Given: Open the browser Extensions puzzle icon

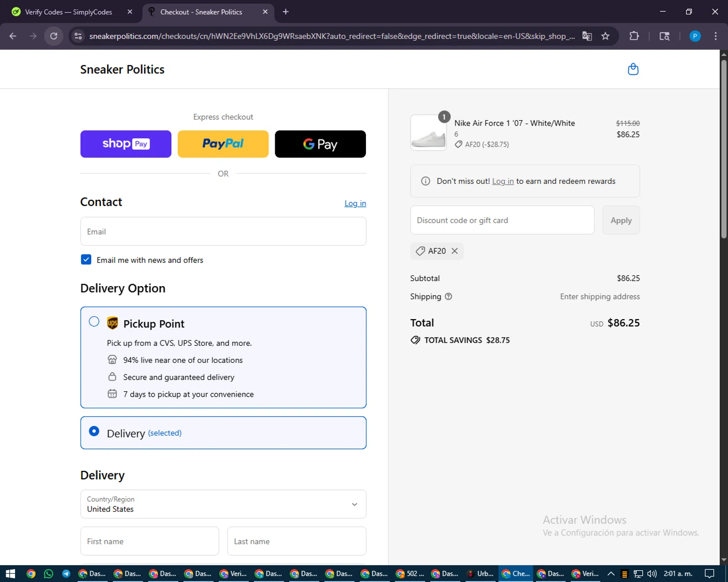Looking at the screenshot, I should point(634,36).
